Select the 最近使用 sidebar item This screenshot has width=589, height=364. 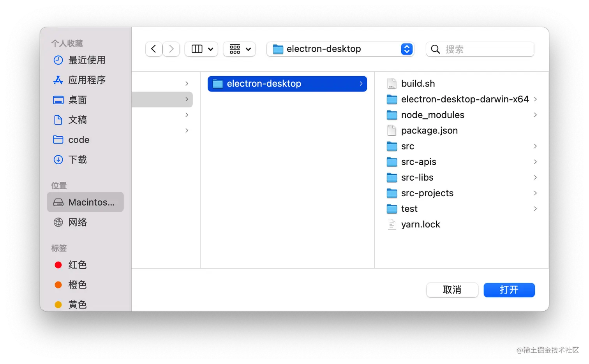86,60
